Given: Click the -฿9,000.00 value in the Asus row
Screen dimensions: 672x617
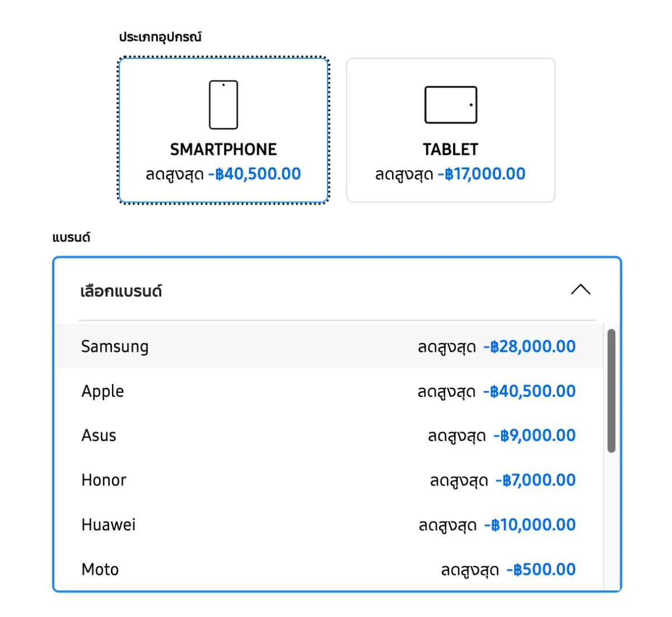Looking at the screenshot, I should coord(534,435).
